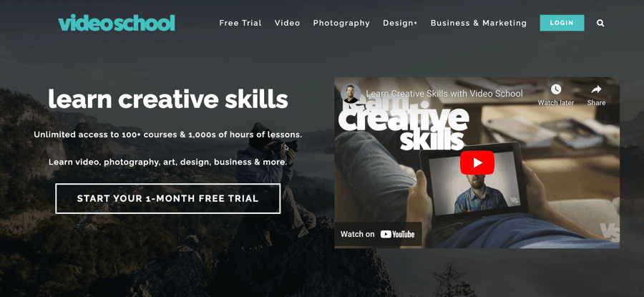Image resolution: width=644 pixels, height=297 pixels.
Task: Open the Free Trial nav item
Action: pos(240,23)
